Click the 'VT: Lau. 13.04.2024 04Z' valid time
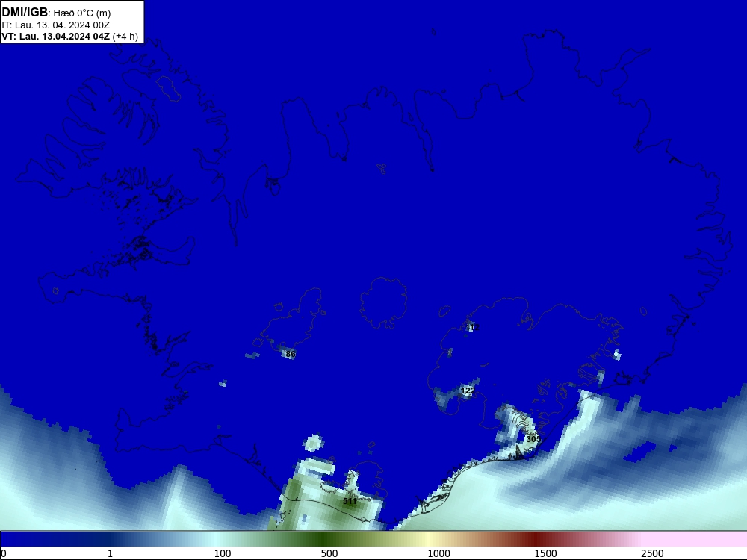 [56, 37]
